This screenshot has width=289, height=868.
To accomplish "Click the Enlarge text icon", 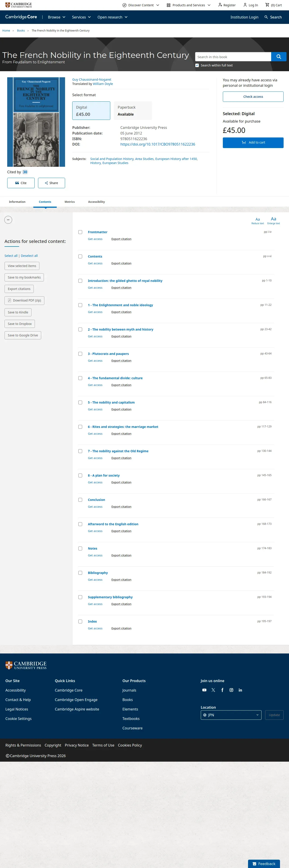I will tap(273, 220).
